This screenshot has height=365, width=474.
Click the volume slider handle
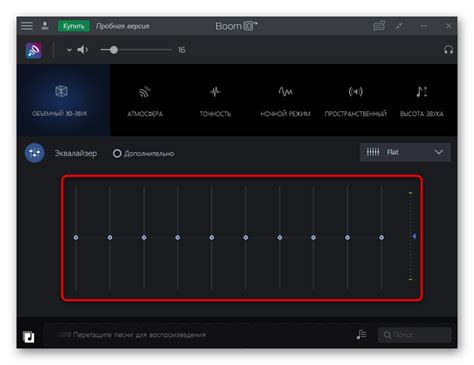(x=114, y=50)
